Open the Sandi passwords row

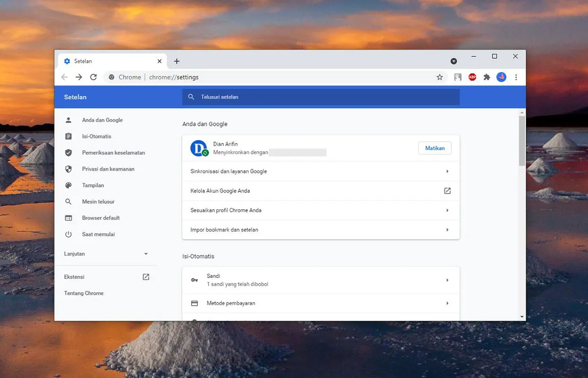[320, 280]
